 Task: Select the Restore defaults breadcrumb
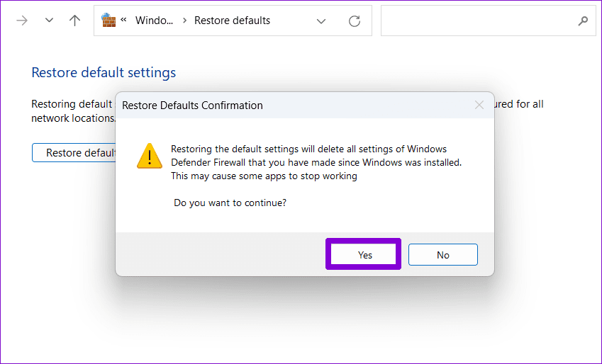click(x=232, y=21)
